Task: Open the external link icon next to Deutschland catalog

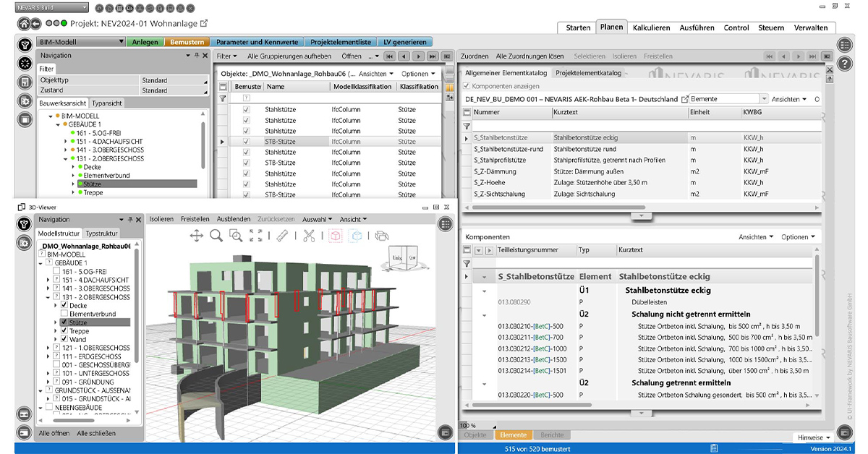Action: pyautogui.click(x=684, y=99)
